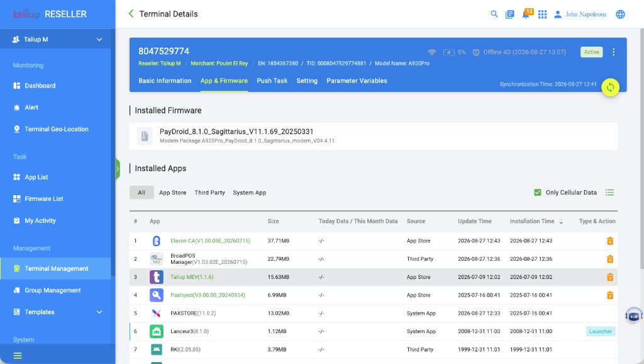Open Elavon CA app link
The width and height of the screenshot is (644, 364).
pos(210,241)
